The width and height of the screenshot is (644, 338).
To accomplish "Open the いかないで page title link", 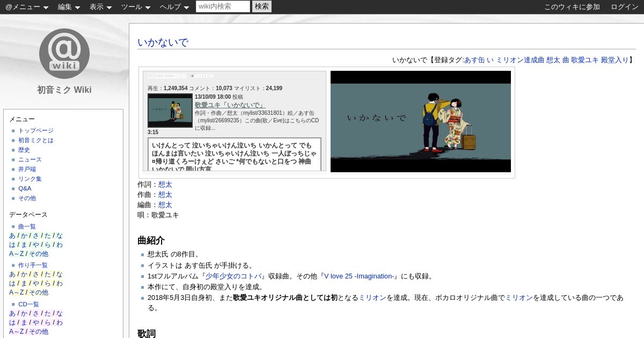I will pos(163,42).
